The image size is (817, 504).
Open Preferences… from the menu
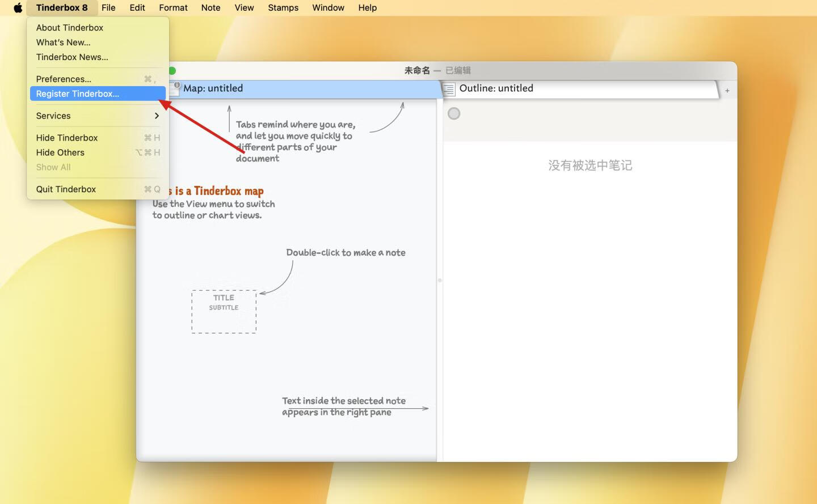coord(98,79)
